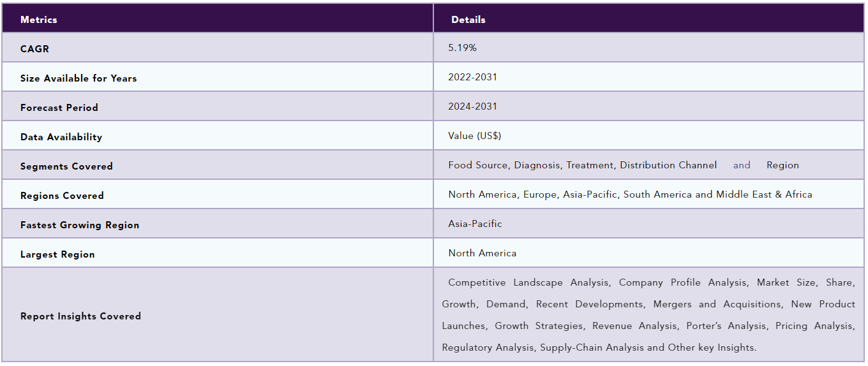
Task: Click the Details column header
Action: (x=468, y=20)
